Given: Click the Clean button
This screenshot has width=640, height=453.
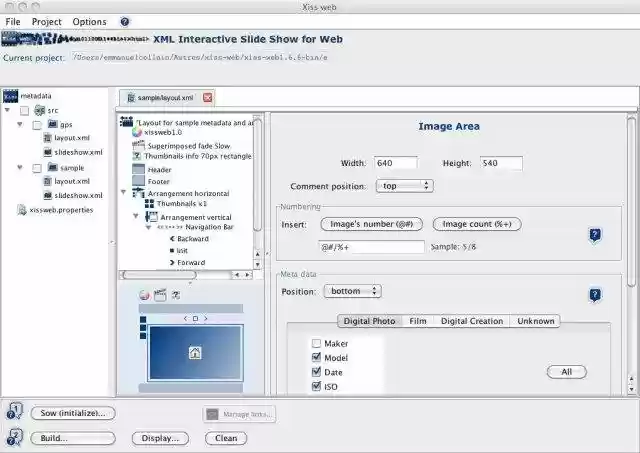Looking at the screenshot, I should click(x=226, y=438).
